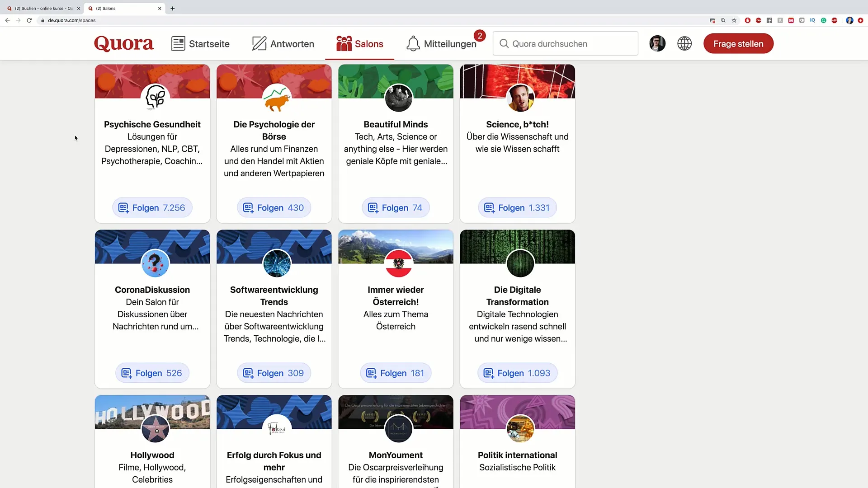The image size is (868, 488).
Task: Open Hollywood salon title
Action: tap(152, 455)
